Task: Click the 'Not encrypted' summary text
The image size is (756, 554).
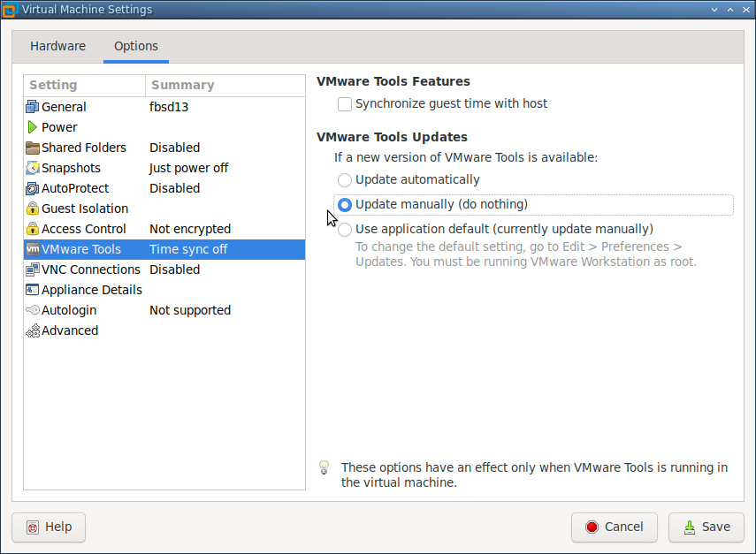Action: [190, 229]
